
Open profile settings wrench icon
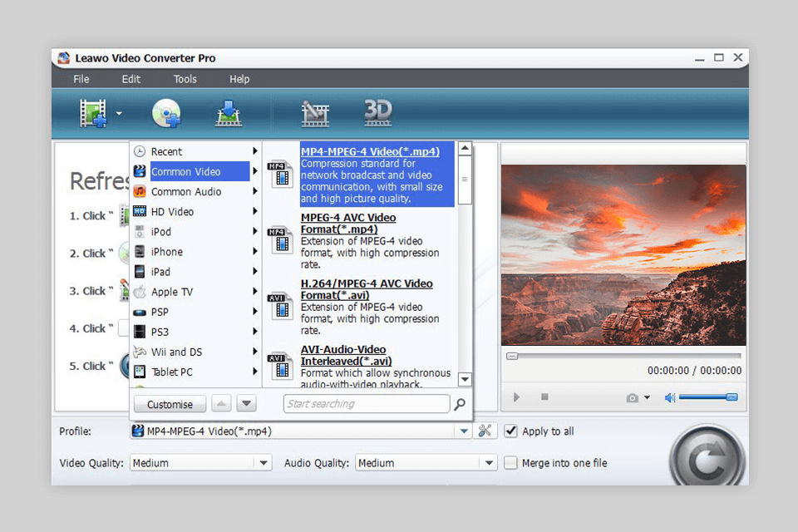(x=485, y=431)
